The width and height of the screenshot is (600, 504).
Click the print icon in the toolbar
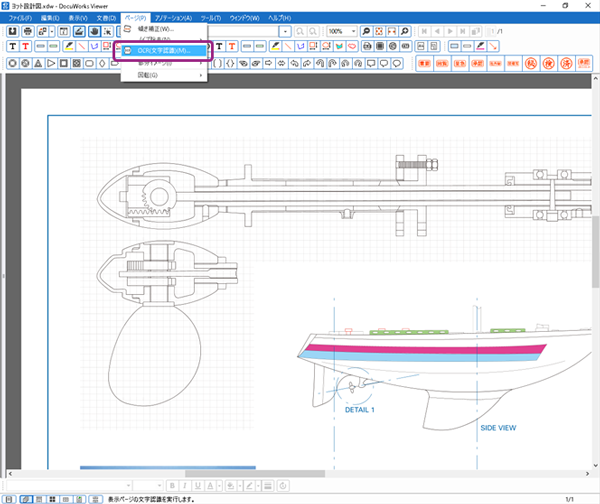point(28,32)
